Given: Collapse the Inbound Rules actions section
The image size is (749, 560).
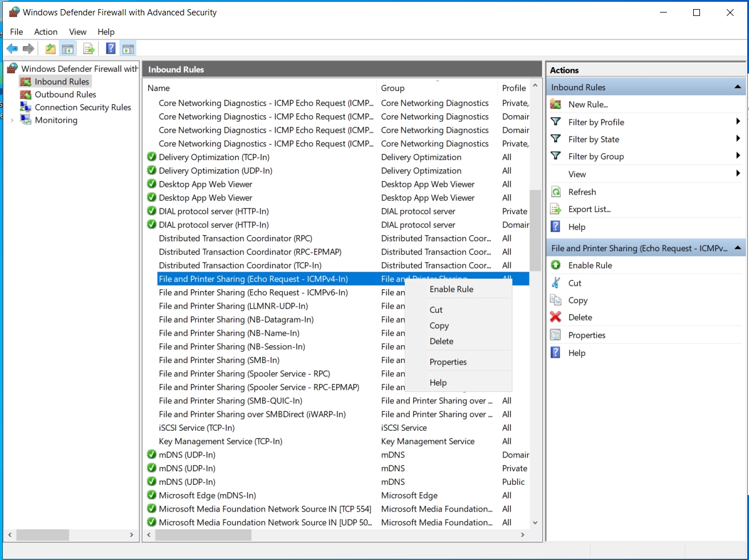Looking at the screenshot, I should [x=738, y=87].
